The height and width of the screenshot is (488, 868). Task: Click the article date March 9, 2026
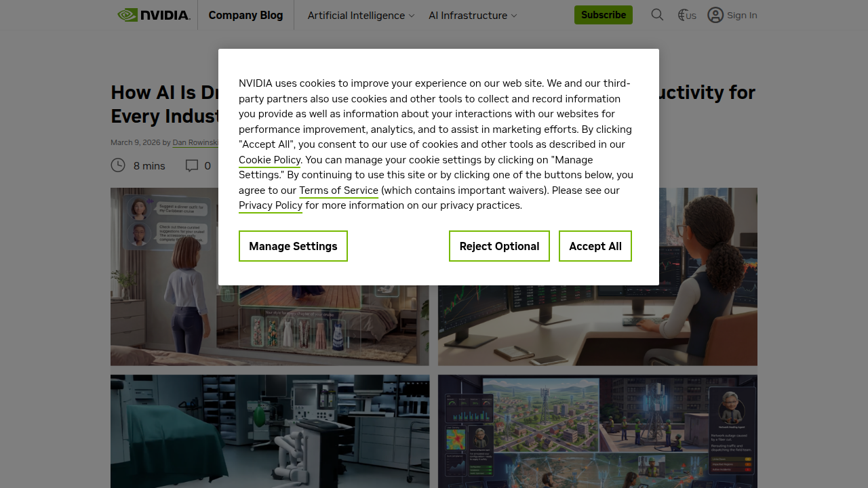136,143
